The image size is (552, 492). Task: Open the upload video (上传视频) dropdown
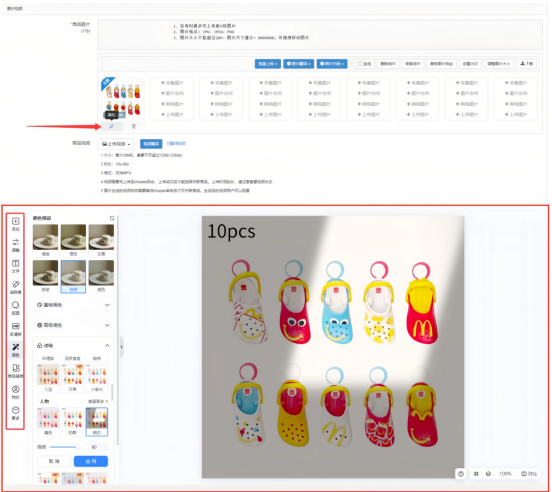[x=116, y=144]
